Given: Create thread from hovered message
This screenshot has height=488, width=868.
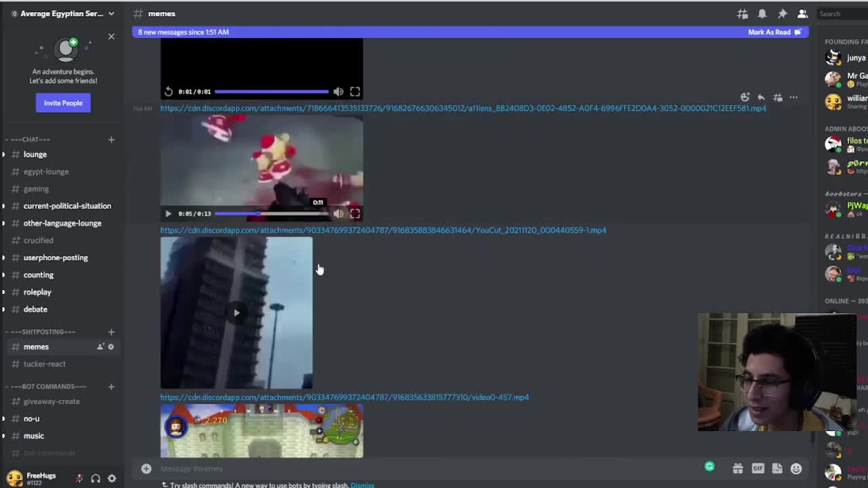Looking at the screenshot, I should [x=778, y=98].
